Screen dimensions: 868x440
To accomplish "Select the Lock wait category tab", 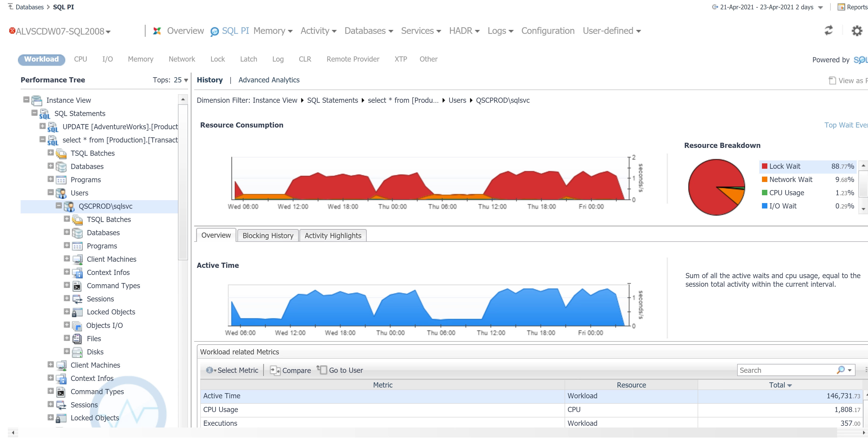I will [217, 59].
